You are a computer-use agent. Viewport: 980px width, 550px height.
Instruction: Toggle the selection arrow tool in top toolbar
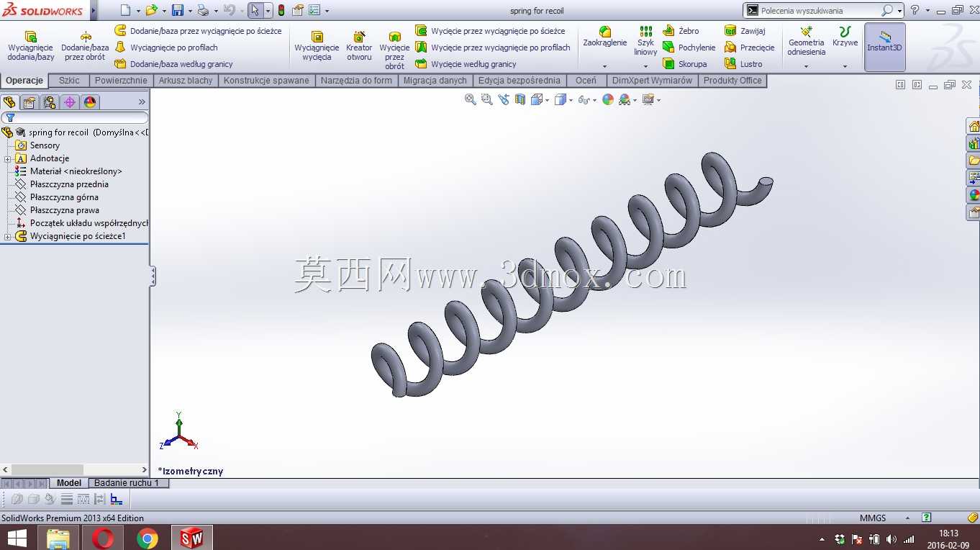[x=255, y=10]
